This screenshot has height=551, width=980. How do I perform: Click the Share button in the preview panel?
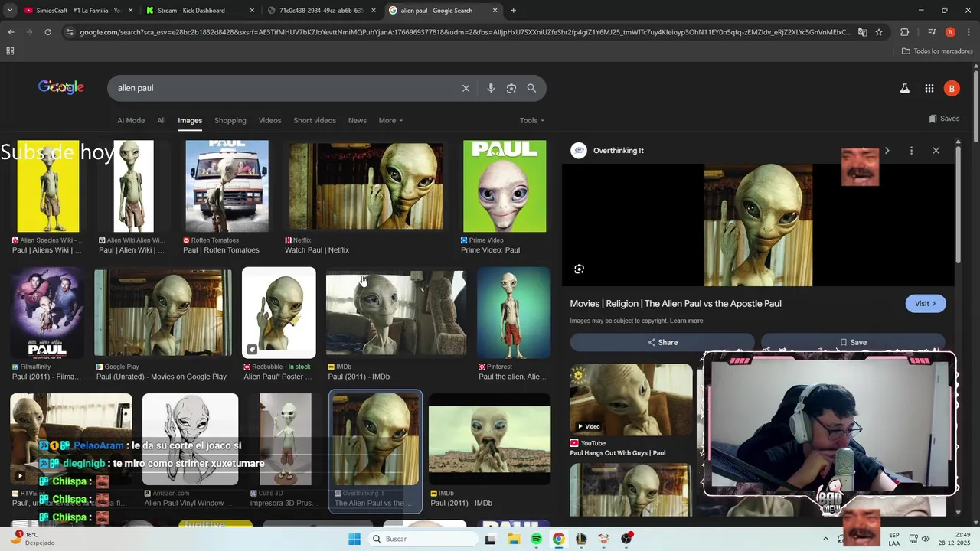(x=662, y=342)
